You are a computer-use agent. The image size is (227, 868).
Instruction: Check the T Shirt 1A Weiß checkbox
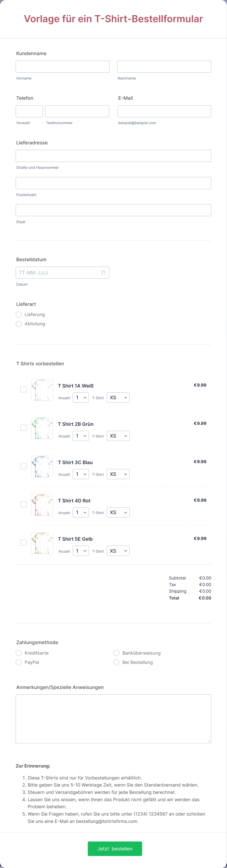23,389
